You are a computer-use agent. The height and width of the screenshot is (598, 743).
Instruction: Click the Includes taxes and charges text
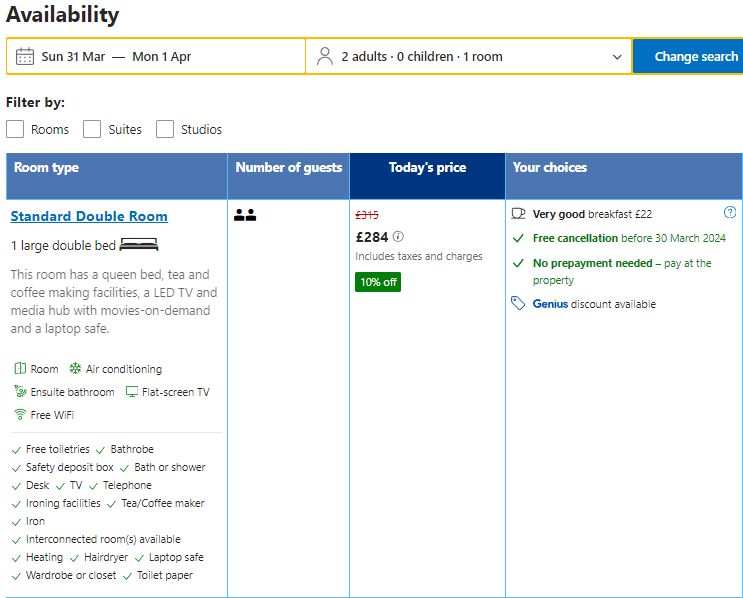pos(419,256)
